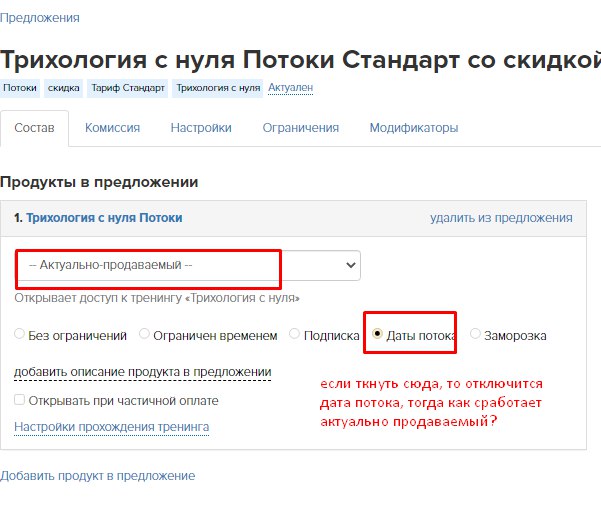The width and height of the screenshot is (601, 514).
Task: Click the Продукты в предложении heading
Action: (99, 182)
